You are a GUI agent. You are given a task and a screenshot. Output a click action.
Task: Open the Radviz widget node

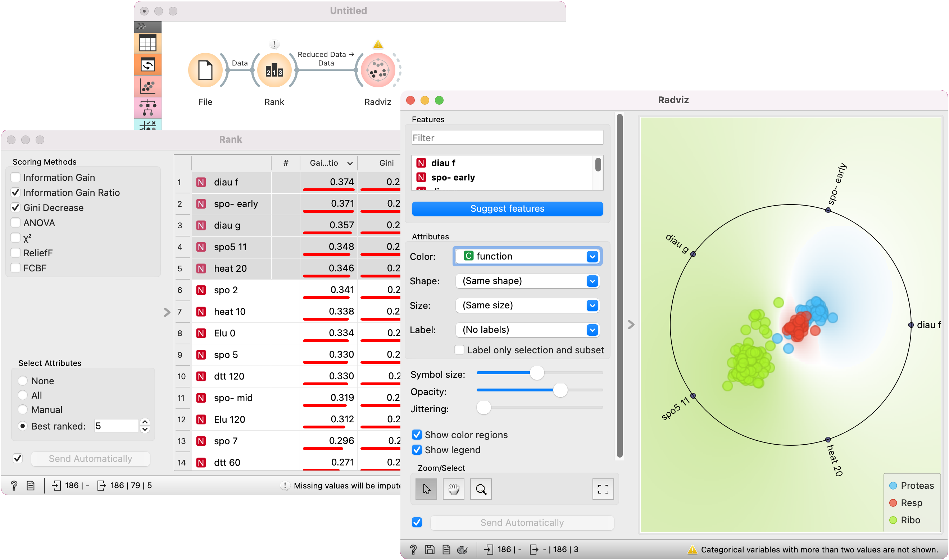point(378,70)
